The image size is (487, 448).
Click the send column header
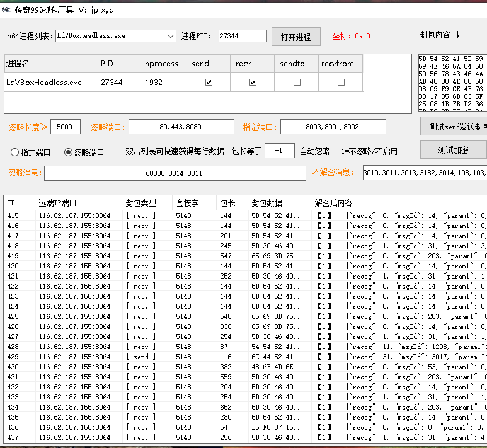208,64
